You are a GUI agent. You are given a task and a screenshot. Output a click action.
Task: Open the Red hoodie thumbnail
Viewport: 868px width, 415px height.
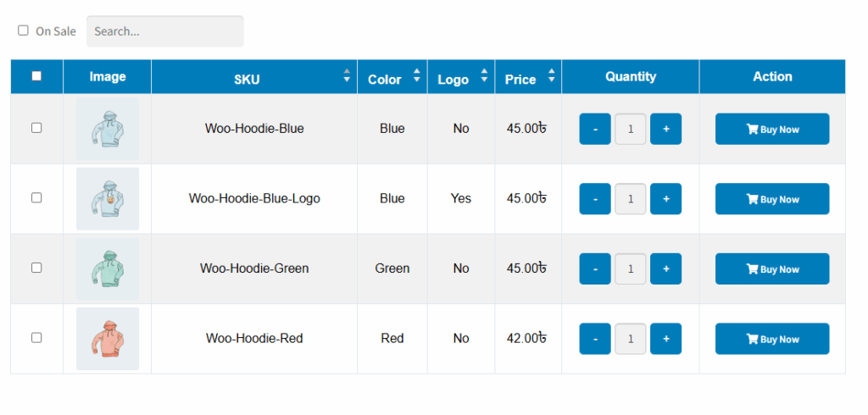(x=108, y=339)
